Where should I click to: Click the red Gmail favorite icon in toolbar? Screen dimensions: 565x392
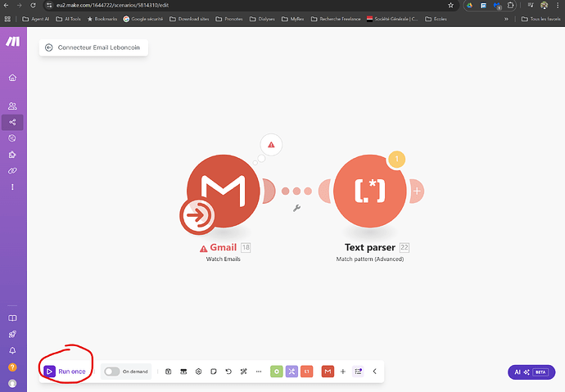tap(328, 372)
